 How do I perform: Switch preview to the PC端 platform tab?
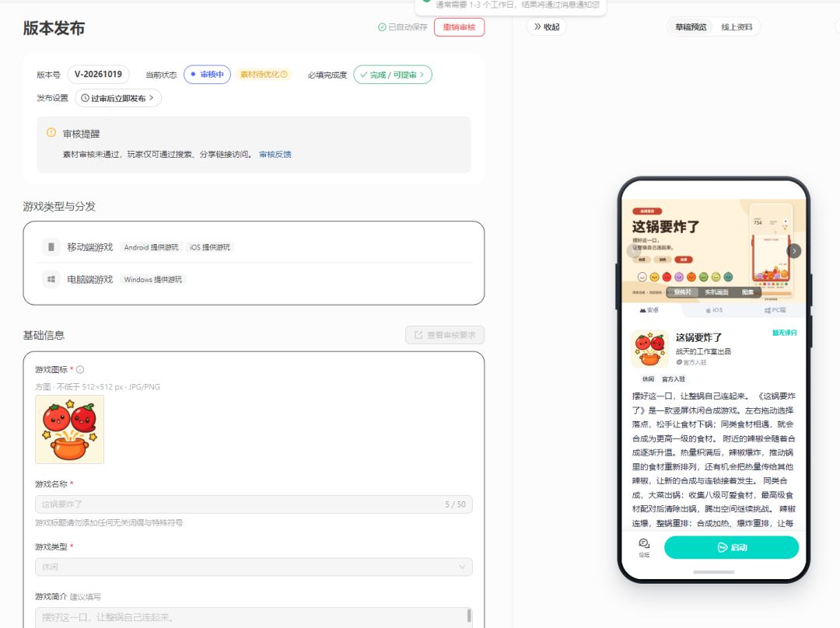point(775,310)
